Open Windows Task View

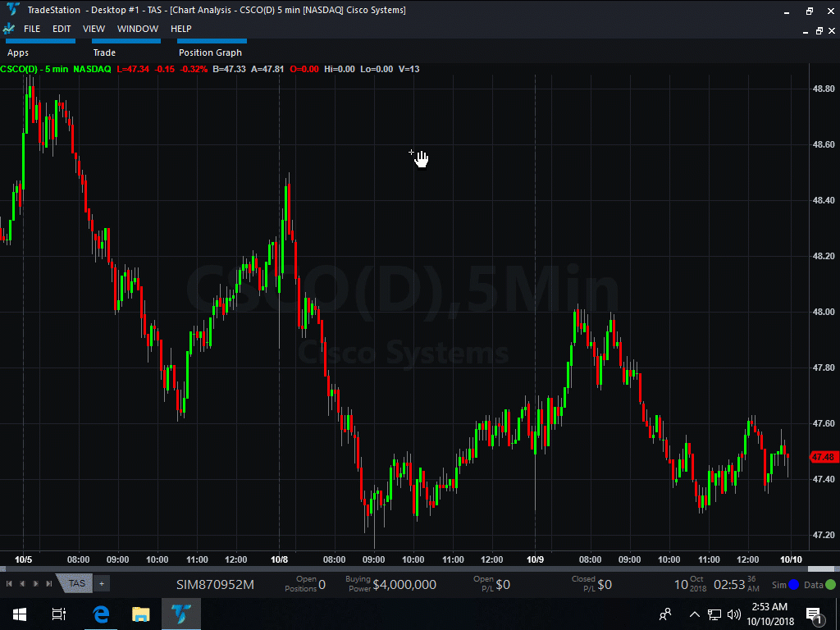(x=58, y=614)
